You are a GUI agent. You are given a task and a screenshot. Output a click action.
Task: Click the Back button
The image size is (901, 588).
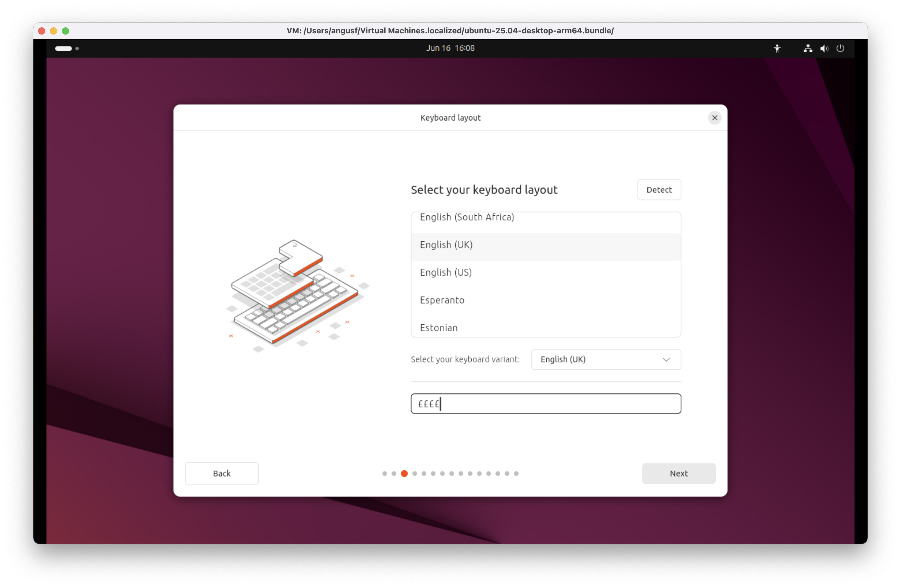tap(221, 473)
